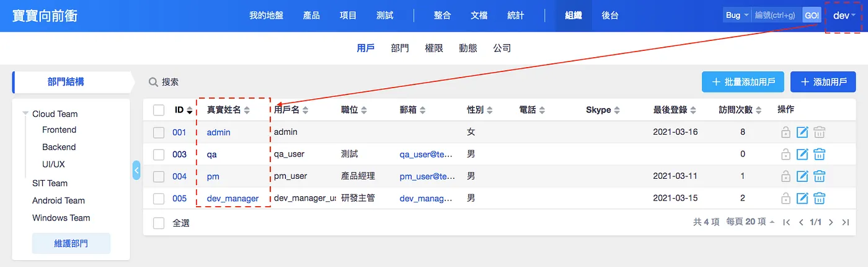This screenshot has height=267, width=868.
Task: Select Frontend department
Action: [x=60, y=130]
